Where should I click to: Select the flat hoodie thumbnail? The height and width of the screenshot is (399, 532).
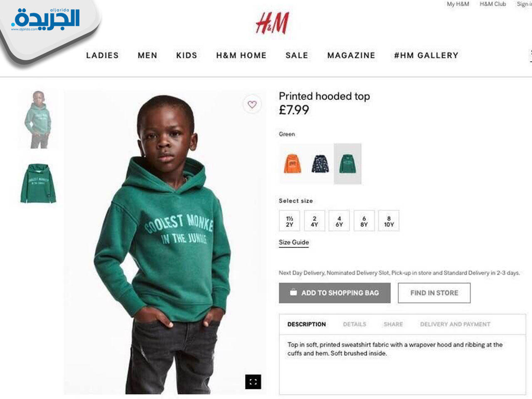pos(38,183)
